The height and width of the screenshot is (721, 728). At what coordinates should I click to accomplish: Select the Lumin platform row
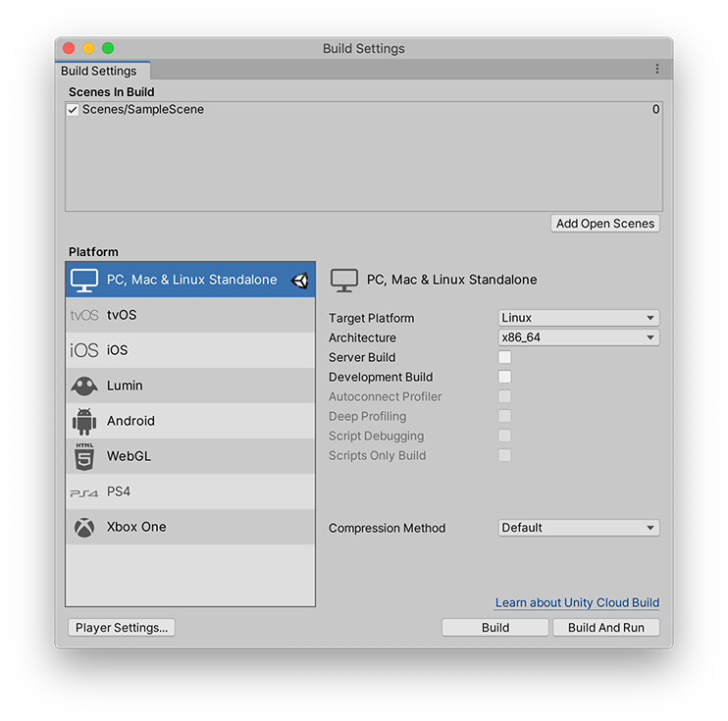[190, 386]
